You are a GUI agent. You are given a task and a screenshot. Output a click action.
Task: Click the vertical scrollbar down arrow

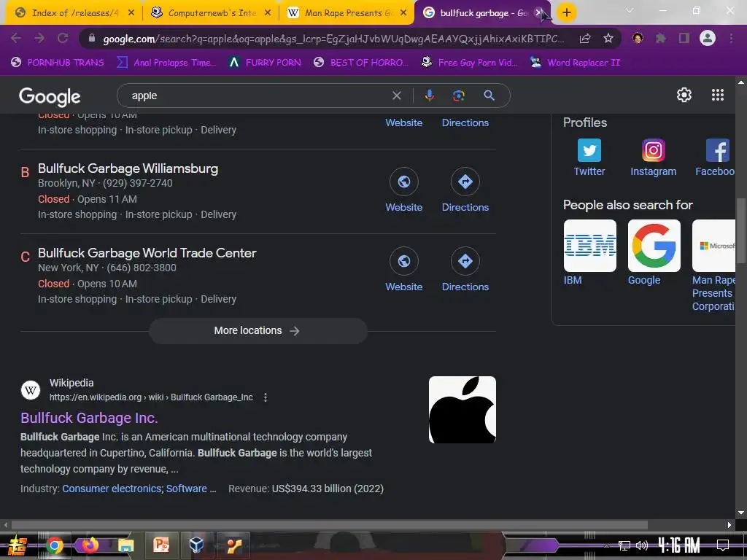click(741, 513)
